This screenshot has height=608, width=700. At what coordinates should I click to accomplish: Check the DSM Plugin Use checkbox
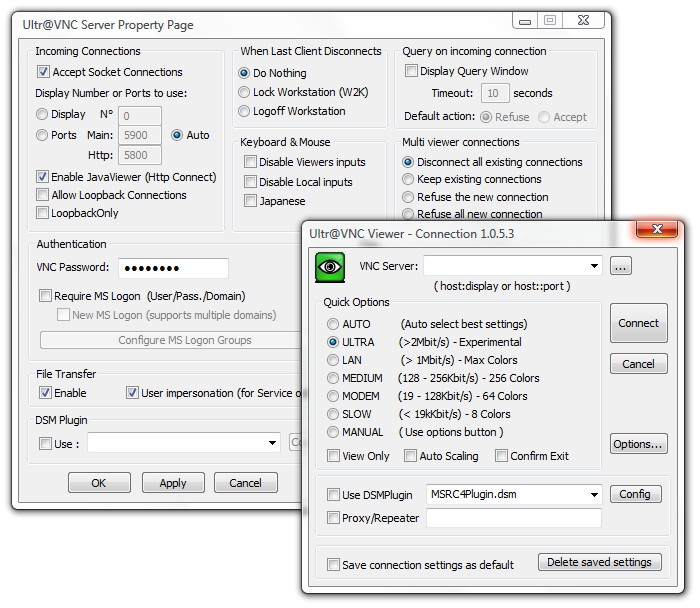(x=45, y=444)
